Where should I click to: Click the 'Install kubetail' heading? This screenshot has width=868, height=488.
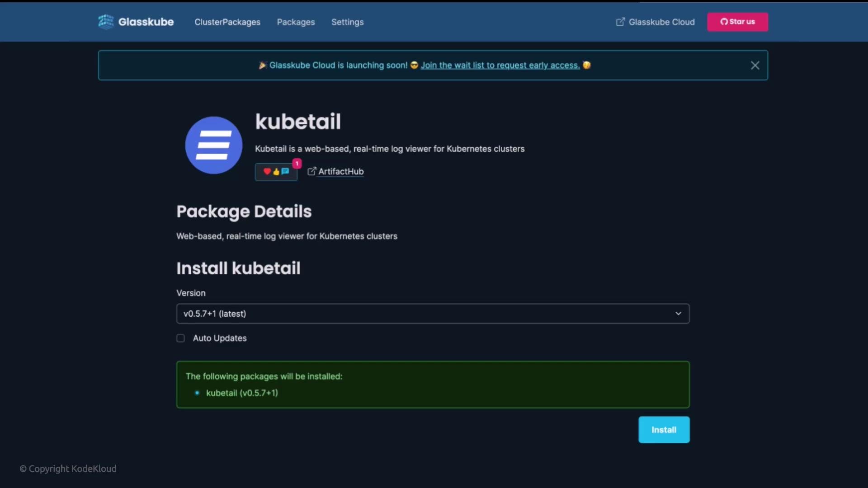point(238,268)
